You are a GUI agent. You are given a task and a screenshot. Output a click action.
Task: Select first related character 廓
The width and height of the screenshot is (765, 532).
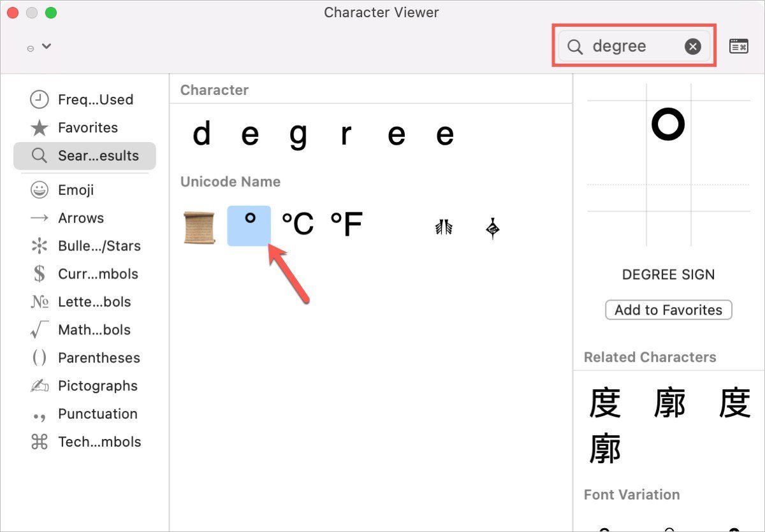pyautogui.click(x=670, y=404)
